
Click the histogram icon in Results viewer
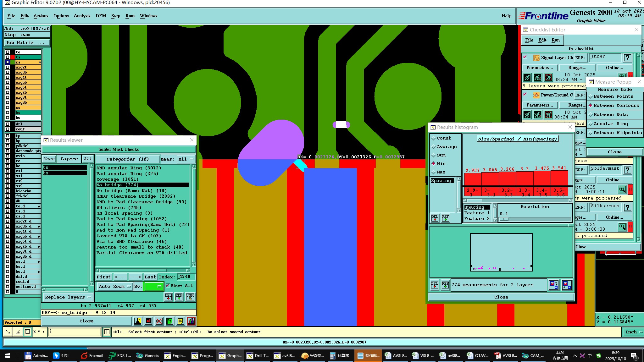coord(191,321)
